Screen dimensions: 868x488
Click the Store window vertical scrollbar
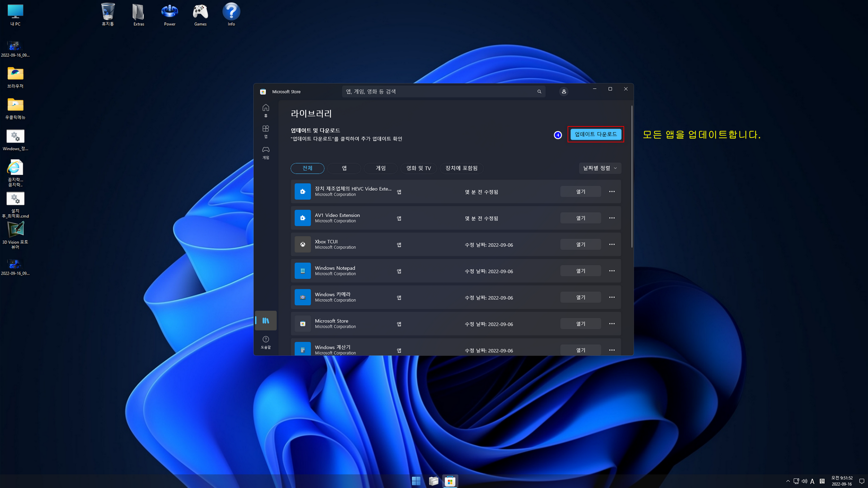632,177
